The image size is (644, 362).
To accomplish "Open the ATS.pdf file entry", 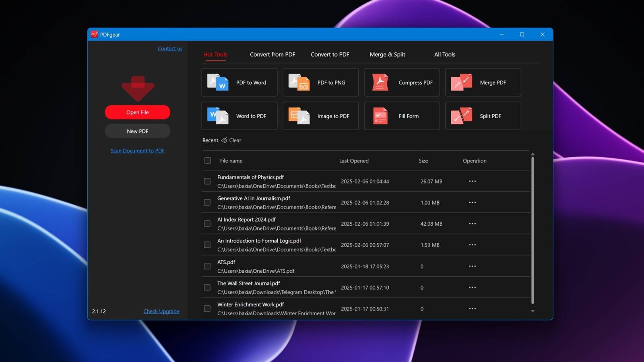I will coord(226,262).
